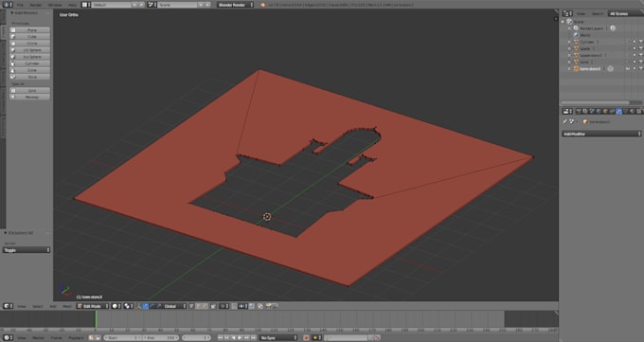Collapse the Scene tree item

pyautogui.click(x=563, y=22)
